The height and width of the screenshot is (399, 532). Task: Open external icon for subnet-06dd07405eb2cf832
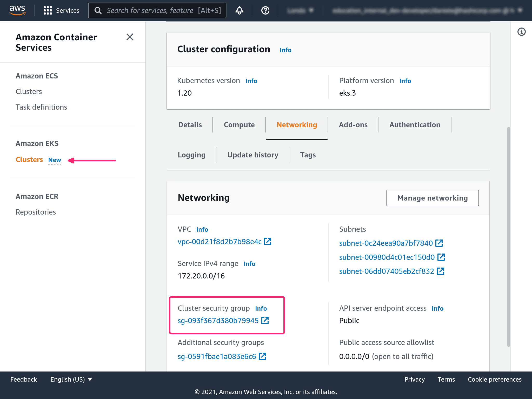point(441,271)
